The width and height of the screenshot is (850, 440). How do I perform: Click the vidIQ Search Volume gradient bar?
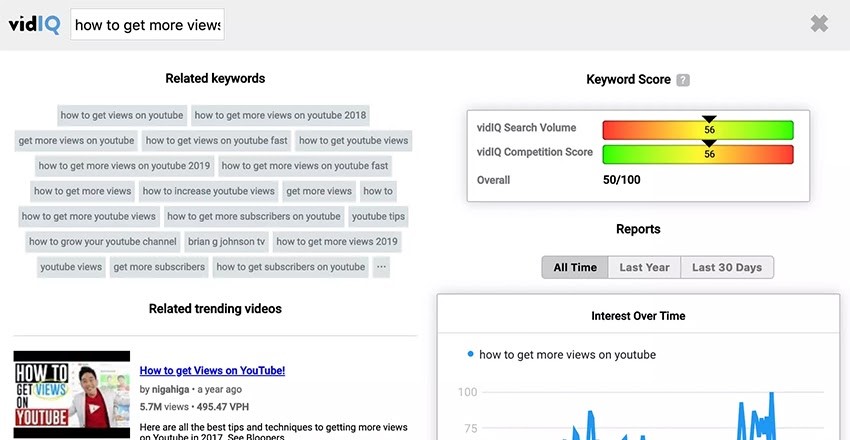click(698, 130)
